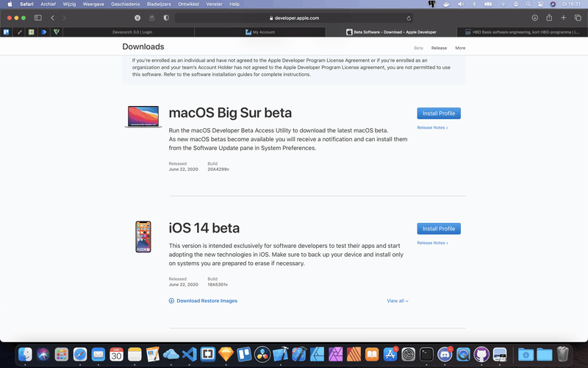This screenshot has height=368, width=588.
Task: Open Safari from the Dock
Action: tap(80, 354)
